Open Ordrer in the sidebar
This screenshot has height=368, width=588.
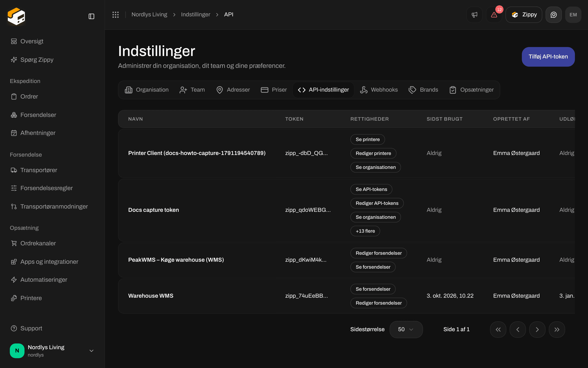(x=52, y=96)
